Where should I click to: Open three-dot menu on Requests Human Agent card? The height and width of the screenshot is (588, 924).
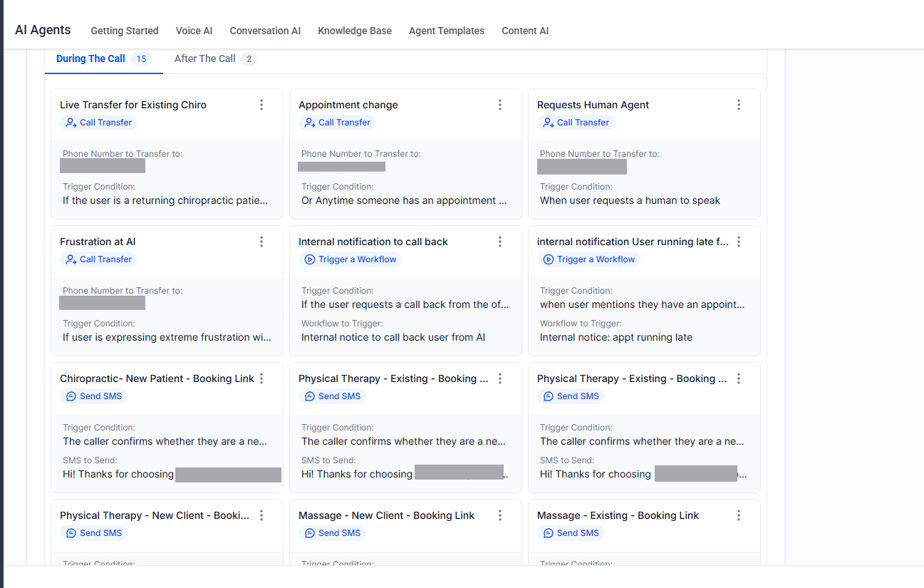pos(739,105)
